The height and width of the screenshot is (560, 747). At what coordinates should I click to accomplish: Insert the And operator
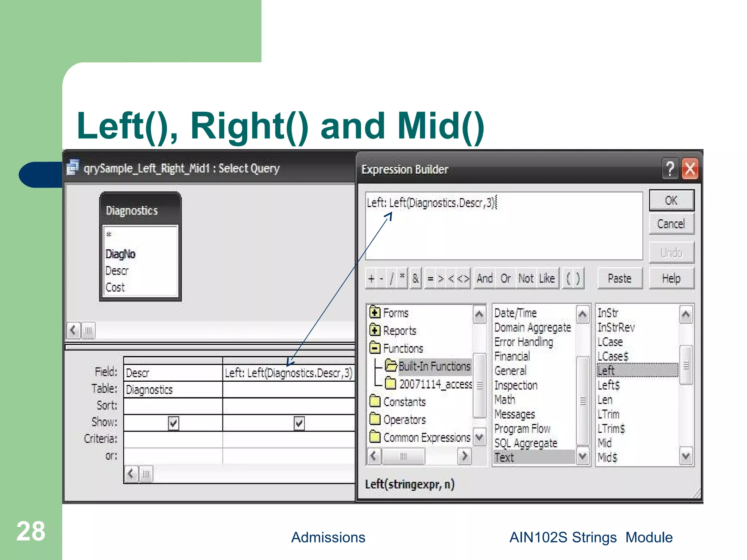(x=485, y=279)
